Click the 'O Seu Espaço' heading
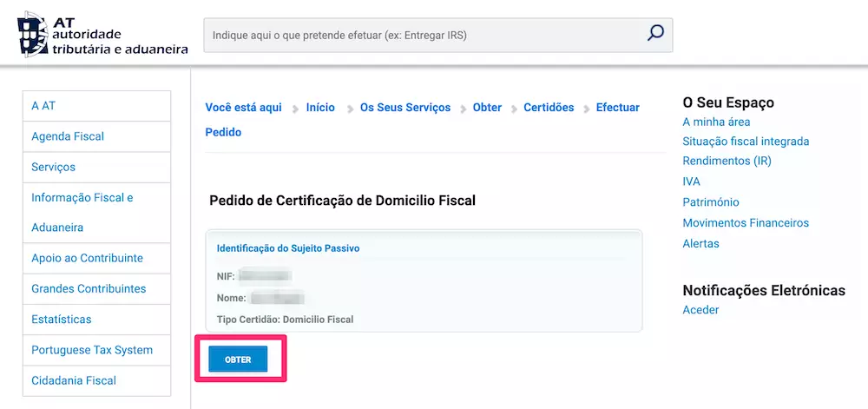 tap(728, 103)
